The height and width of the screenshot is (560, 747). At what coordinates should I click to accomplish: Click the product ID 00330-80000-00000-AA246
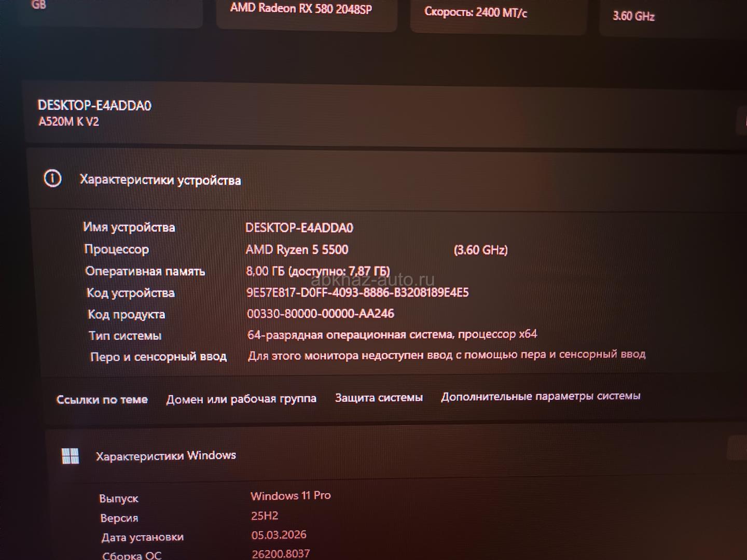pos(320,314)
